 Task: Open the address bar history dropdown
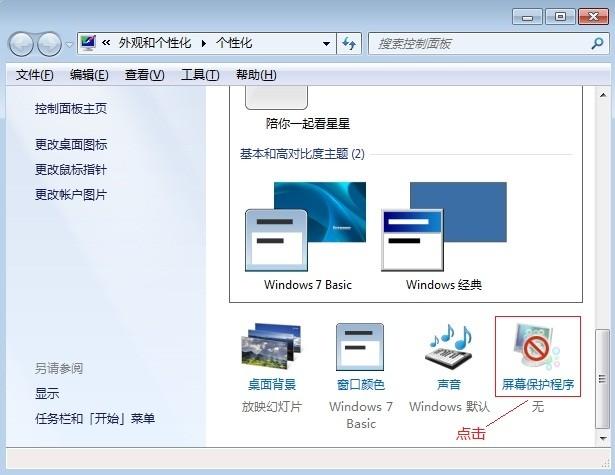click(326, 44)
